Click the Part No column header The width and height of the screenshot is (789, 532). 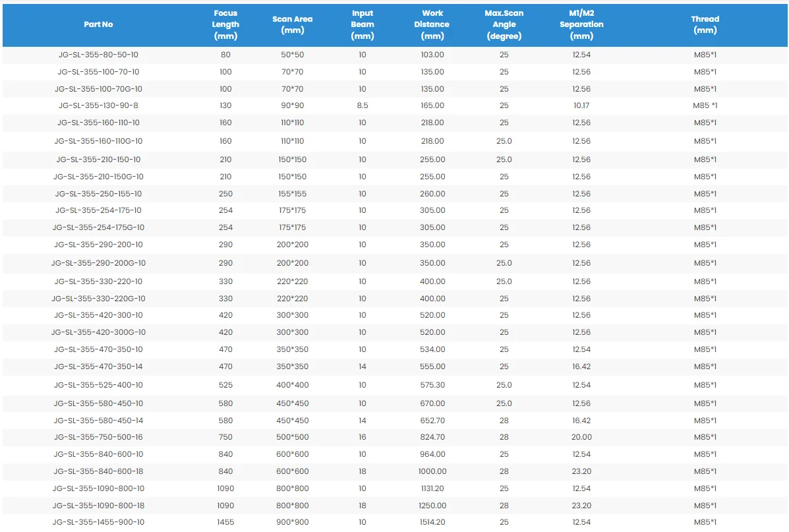tap(98, 24)
